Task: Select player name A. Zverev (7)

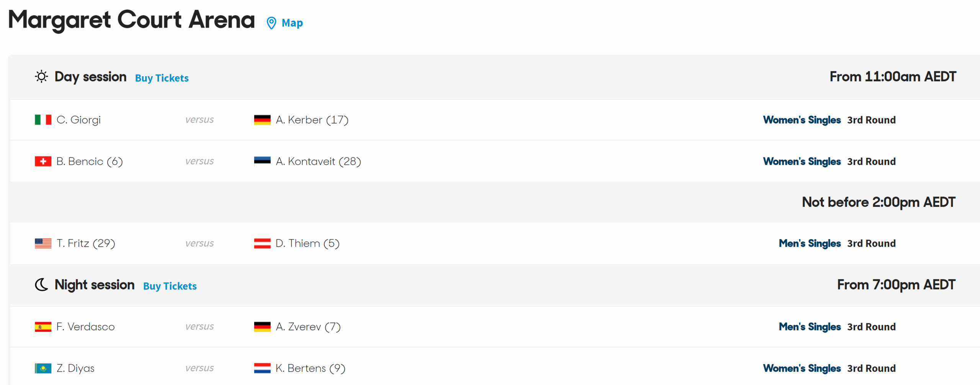Action: coord(308,327)
